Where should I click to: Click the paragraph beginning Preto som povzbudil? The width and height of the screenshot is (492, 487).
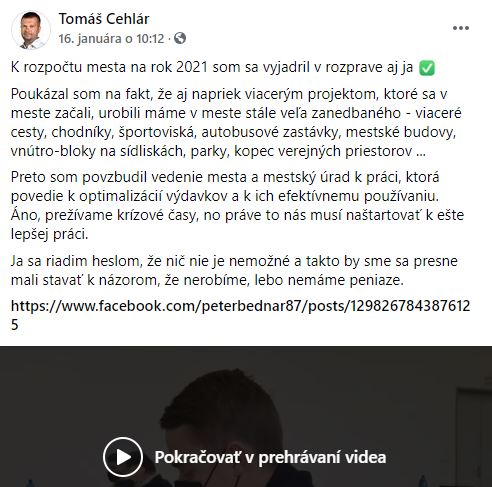pos(237,206)
